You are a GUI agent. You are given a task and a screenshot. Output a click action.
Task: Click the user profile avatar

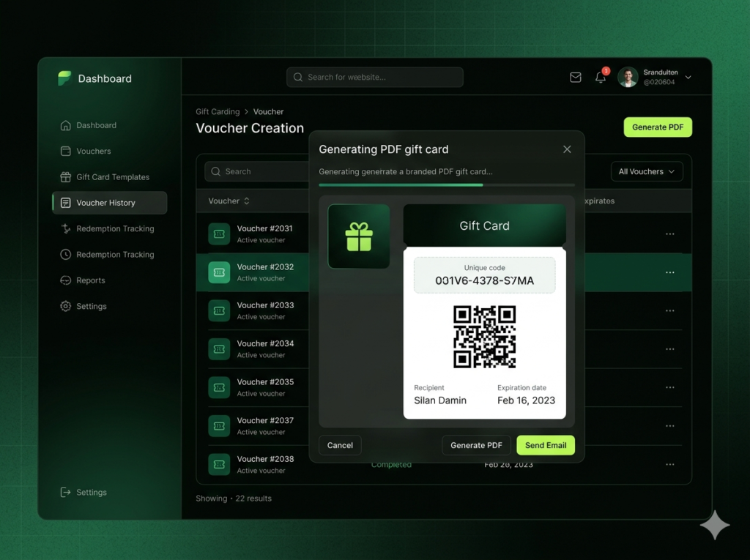628,77
